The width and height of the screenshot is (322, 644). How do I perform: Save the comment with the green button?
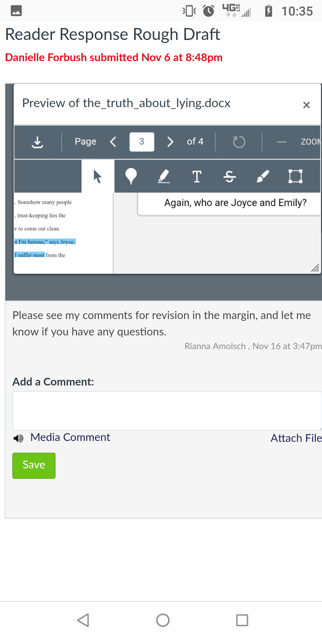[34, 465]
